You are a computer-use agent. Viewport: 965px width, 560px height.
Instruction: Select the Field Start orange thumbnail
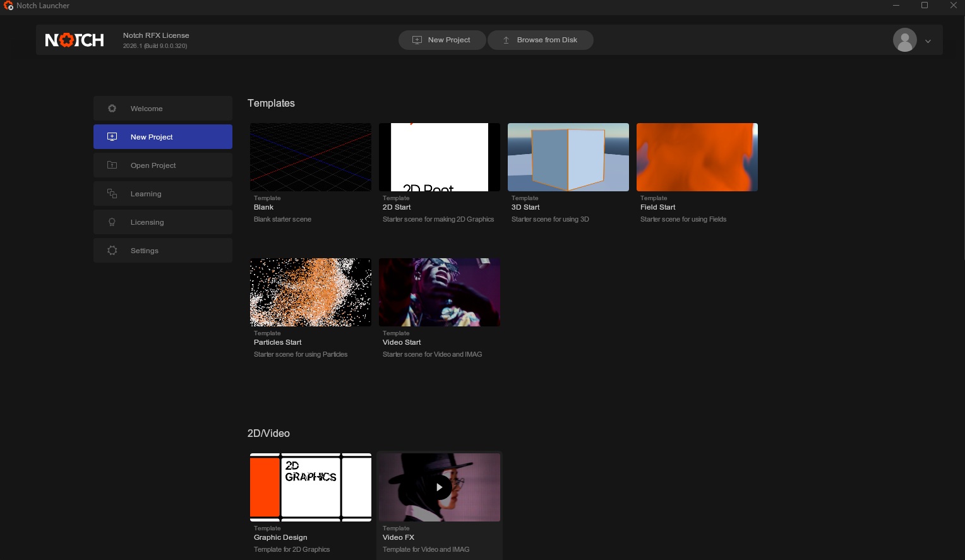pyautogui.click(x=697, y=157)
